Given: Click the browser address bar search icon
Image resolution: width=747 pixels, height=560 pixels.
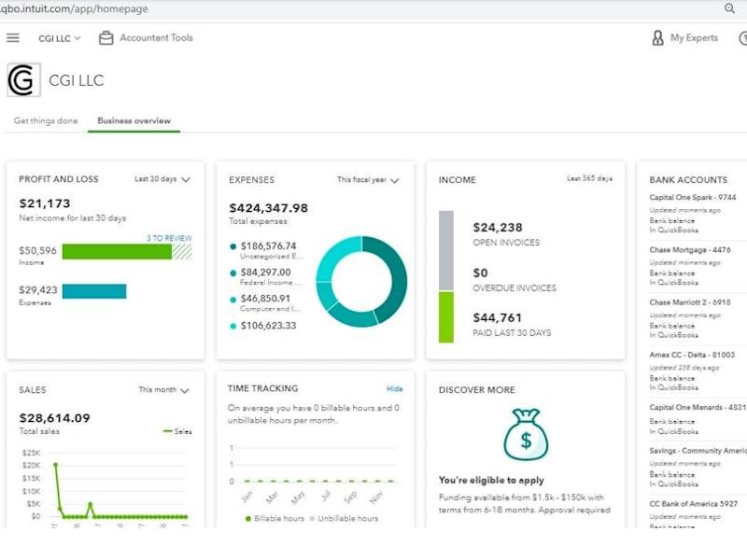Looking at the screenshot, I should point(729,8).
